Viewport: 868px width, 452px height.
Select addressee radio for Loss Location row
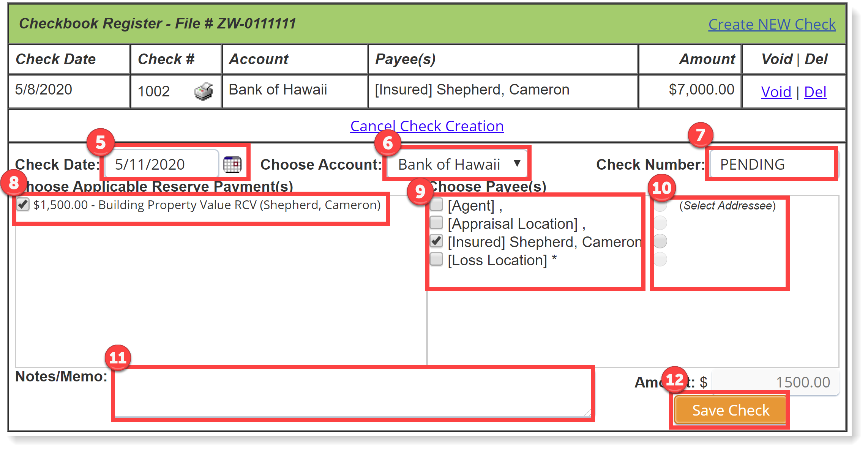point(660,259)
